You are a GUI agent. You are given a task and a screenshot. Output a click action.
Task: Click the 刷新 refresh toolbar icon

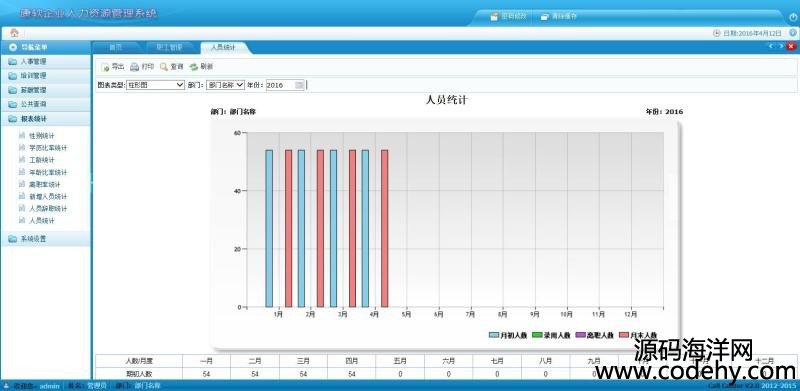[193, 67]
